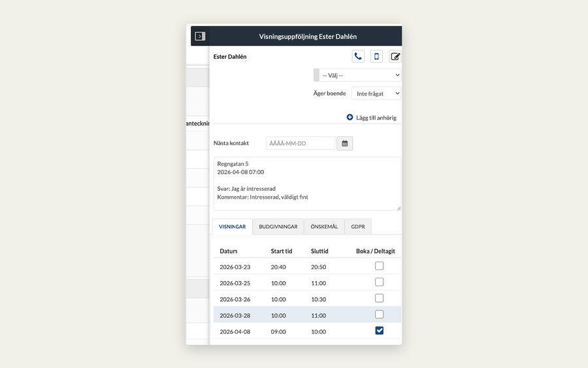Open the edit contact pencil icon
588x368 pixels.
[x=395, y=56]
